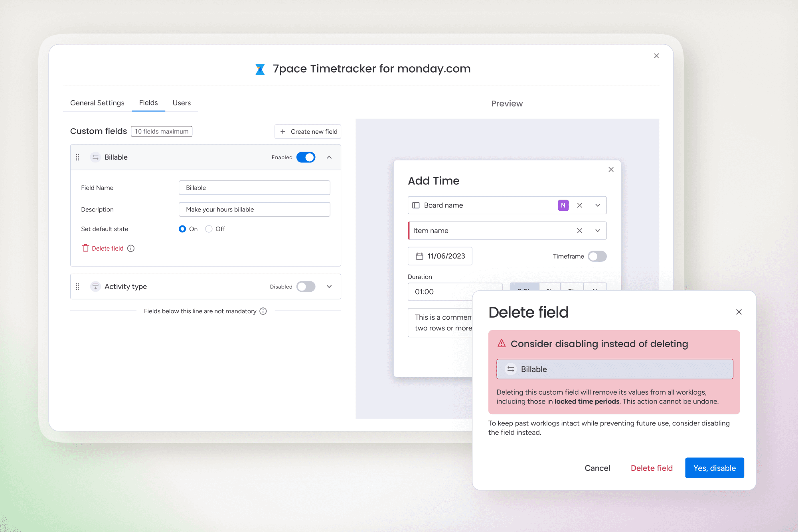Screen dimensions: 798x532
Task: Clear the Item name field with X
Action: (580, 231)
